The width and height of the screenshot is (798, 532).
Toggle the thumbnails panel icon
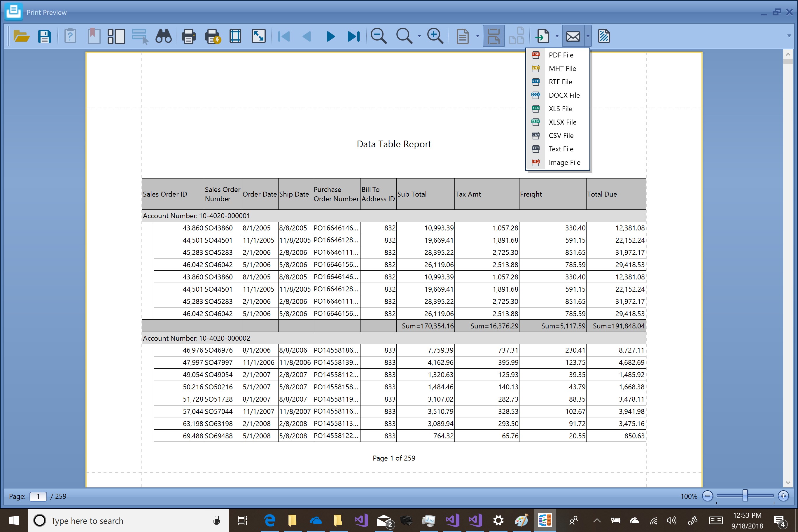coord(116,36)
